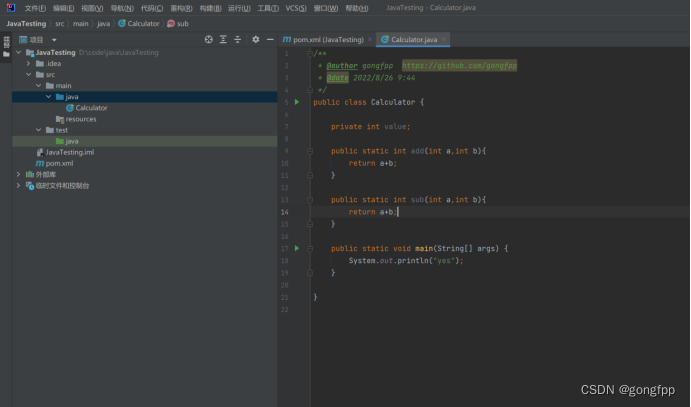Image resolution: width=691 pixels, height=407 pixels.
Task: Click the project tool window icon on left strip
Action: coord(6,54)
